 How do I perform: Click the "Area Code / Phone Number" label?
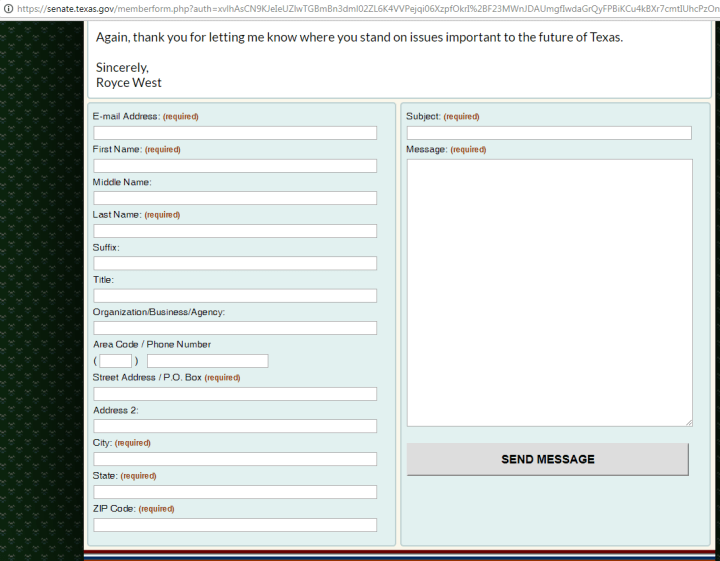pos(152,344)
